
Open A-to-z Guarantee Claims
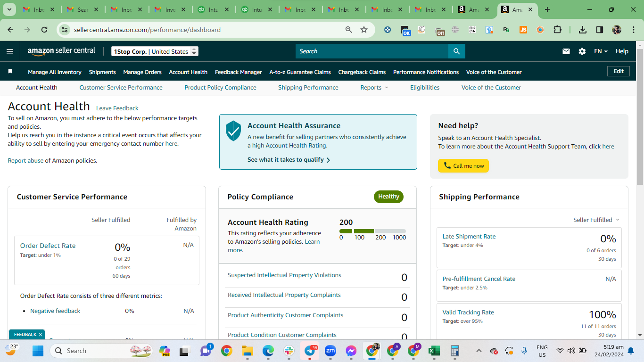[300, 72]
